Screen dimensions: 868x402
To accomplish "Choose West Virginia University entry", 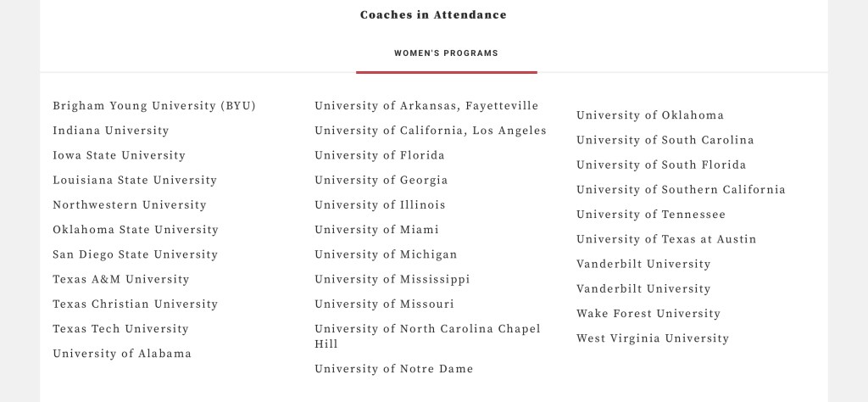I will coord(653,338).
